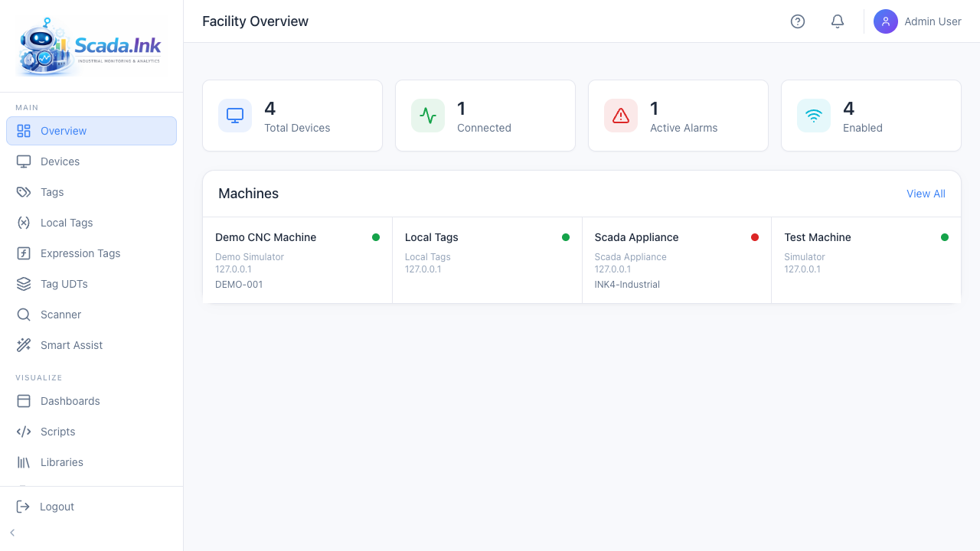Go to the Overview menu item

[91, 131]
